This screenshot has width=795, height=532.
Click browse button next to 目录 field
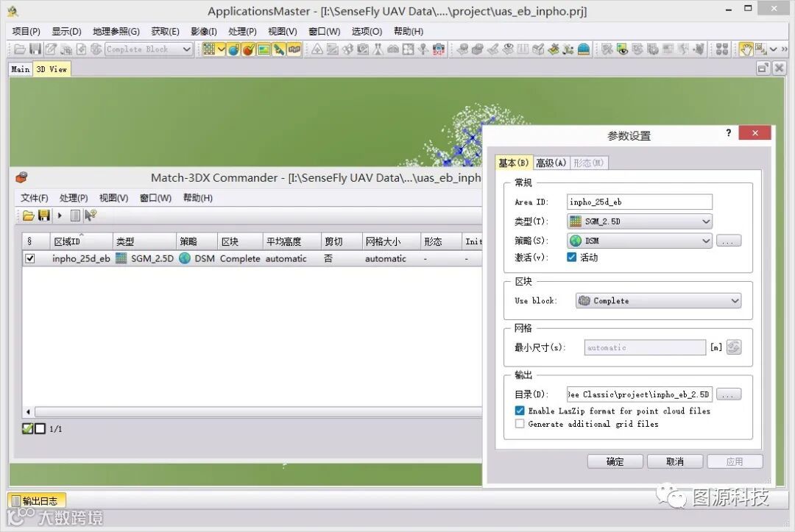pos(729,394)
